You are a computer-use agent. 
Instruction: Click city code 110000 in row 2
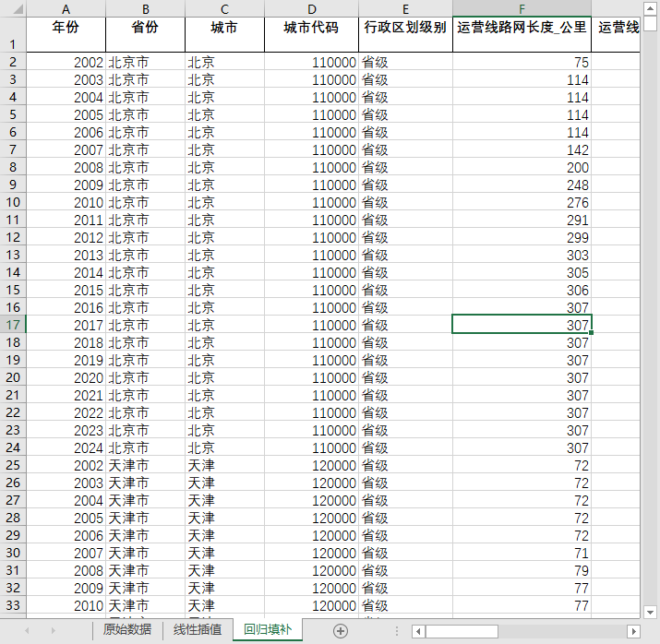311,62
